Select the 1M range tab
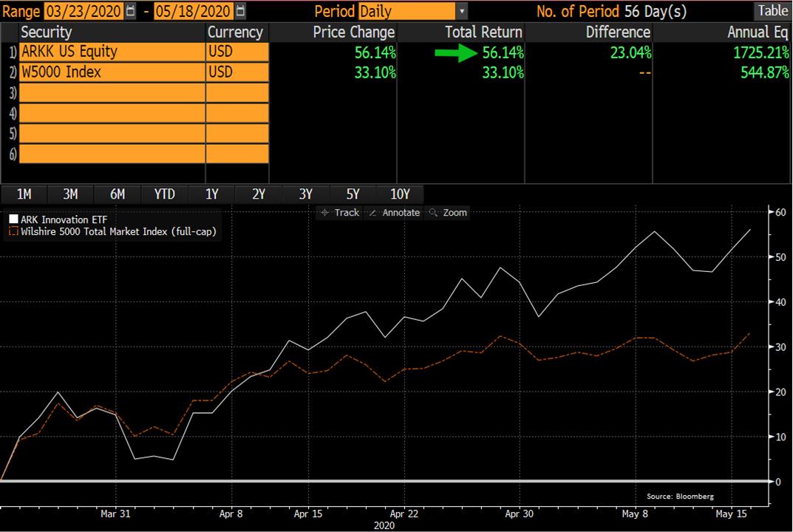The image size is (793, 532). [x=24, y=194]
